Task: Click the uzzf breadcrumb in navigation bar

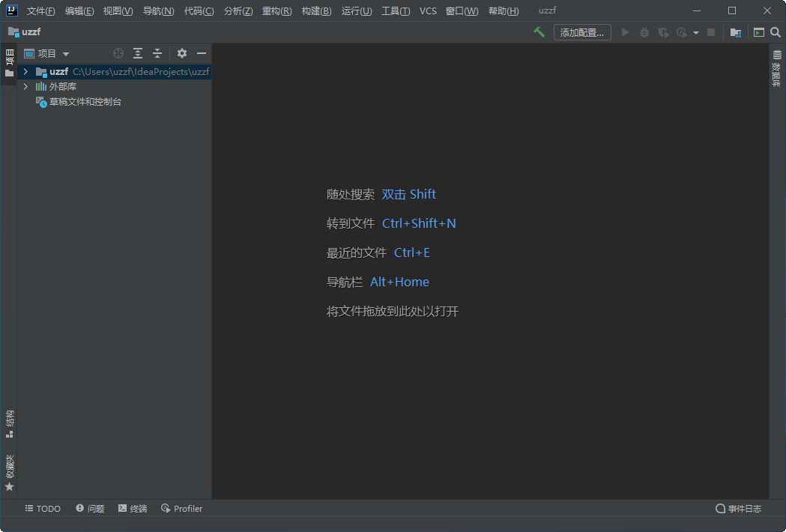Action: pyautogui.click(x=25, y=32)
